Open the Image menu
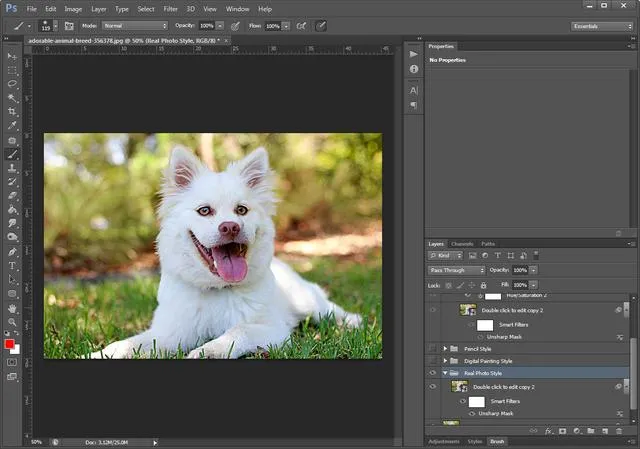 click(73, 9)
